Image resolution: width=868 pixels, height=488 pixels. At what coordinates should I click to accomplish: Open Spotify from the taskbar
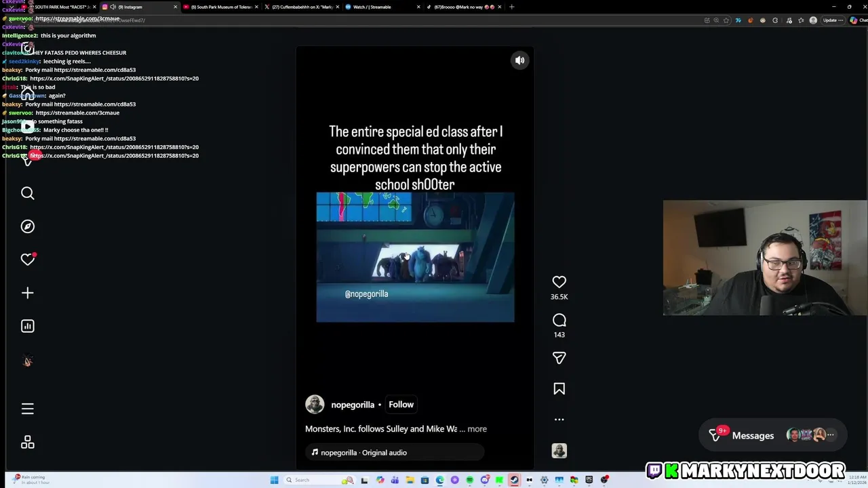469,480
